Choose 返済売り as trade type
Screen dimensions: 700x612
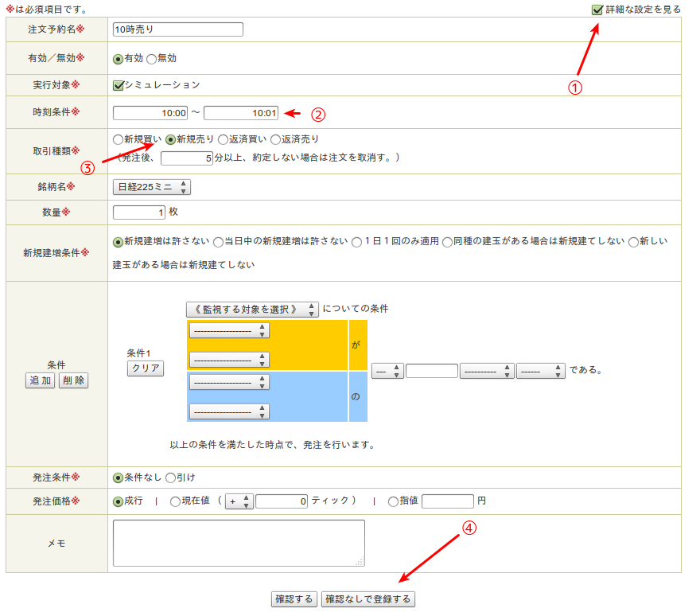pos(275,138)
